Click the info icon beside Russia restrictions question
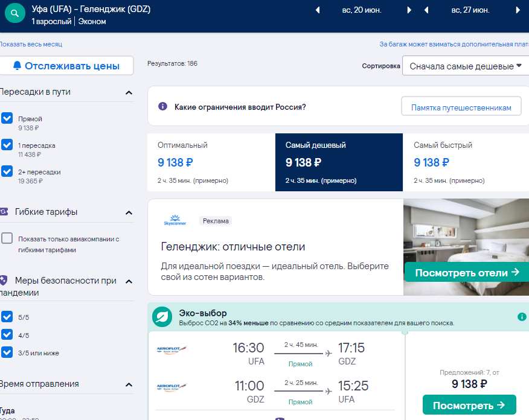The width and height of the screenshot is (529, 420). [x=162, y=107]
